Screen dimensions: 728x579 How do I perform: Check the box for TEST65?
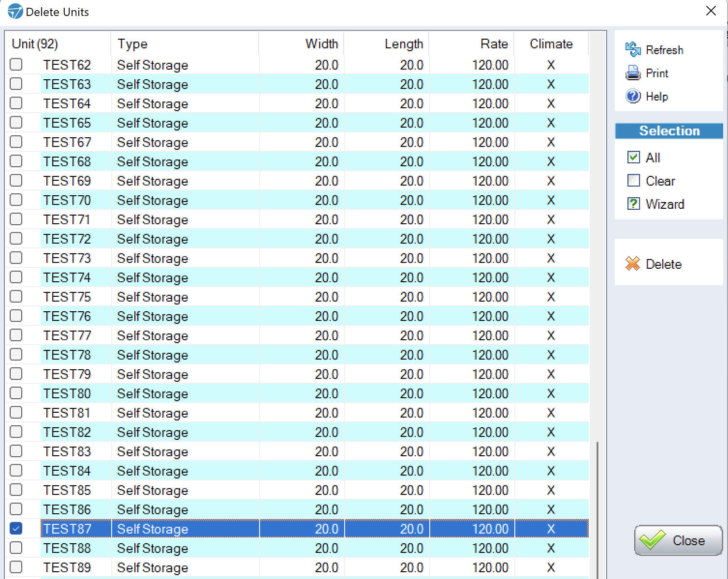[16, 122]
